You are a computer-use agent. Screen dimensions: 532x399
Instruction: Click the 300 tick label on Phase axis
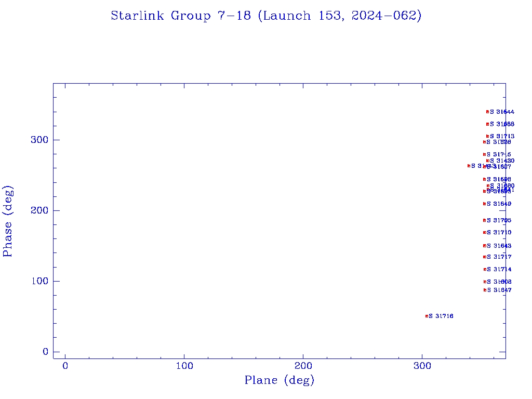click(42, 140)
